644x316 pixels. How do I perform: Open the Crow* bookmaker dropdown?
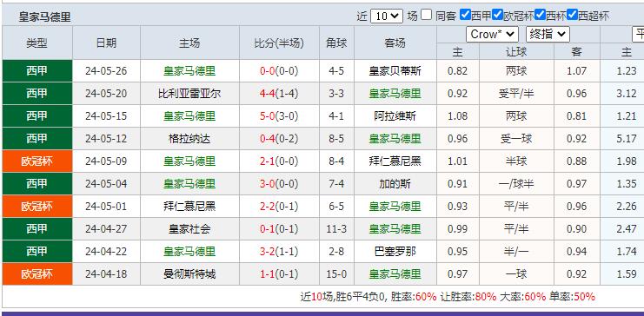click(492, 35)
